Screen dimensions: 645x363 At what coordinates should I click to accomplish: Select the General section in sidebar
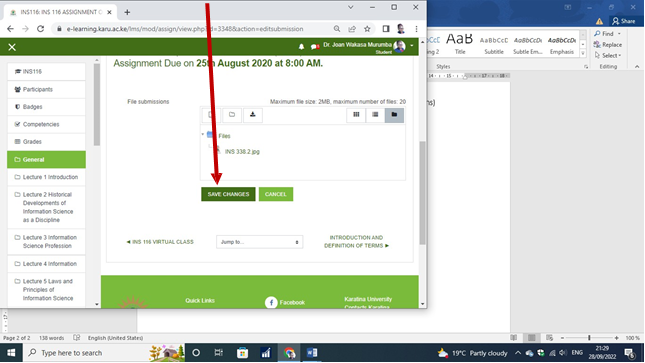coord(46,160)
